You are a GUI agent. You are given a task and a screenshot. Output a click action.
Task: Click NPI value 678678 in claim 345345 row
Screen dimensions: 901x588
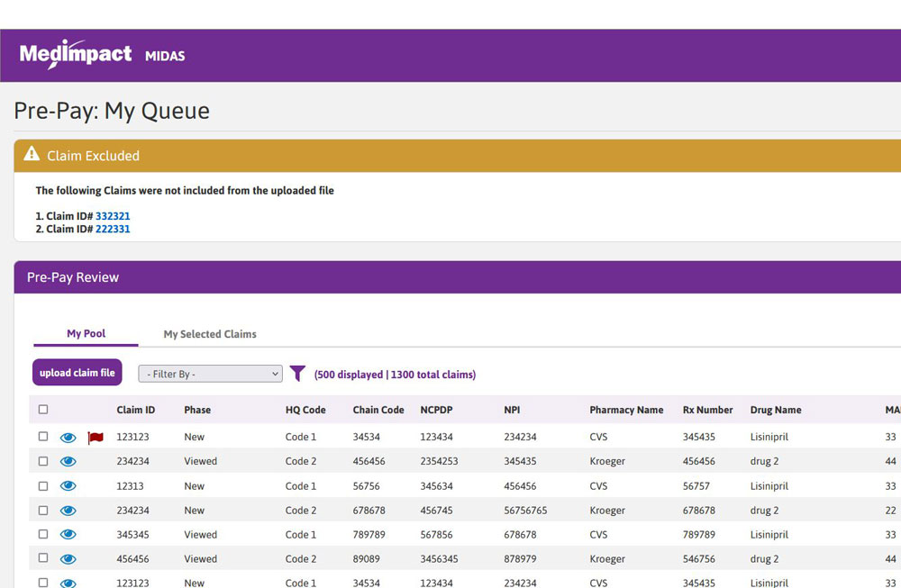click(x=520, y=535)
